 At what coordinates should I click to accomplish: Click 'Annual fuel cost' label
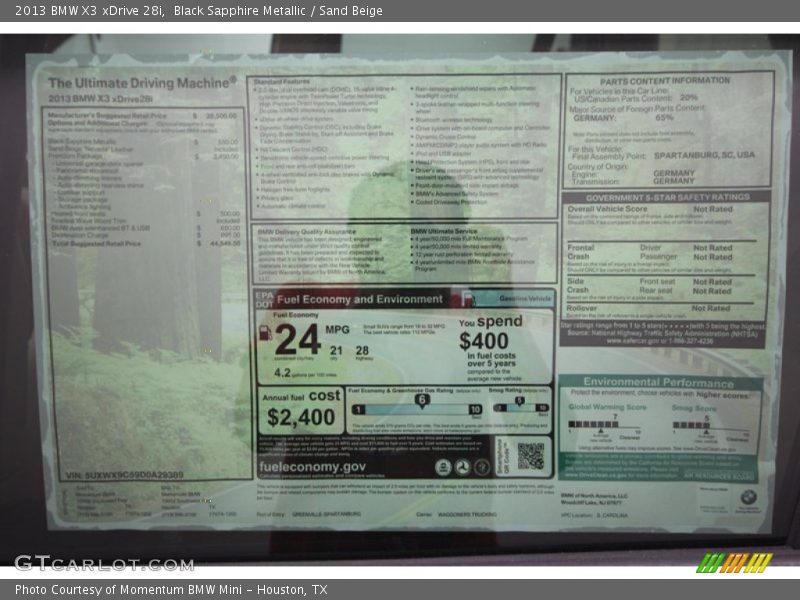tap(301, 396)
